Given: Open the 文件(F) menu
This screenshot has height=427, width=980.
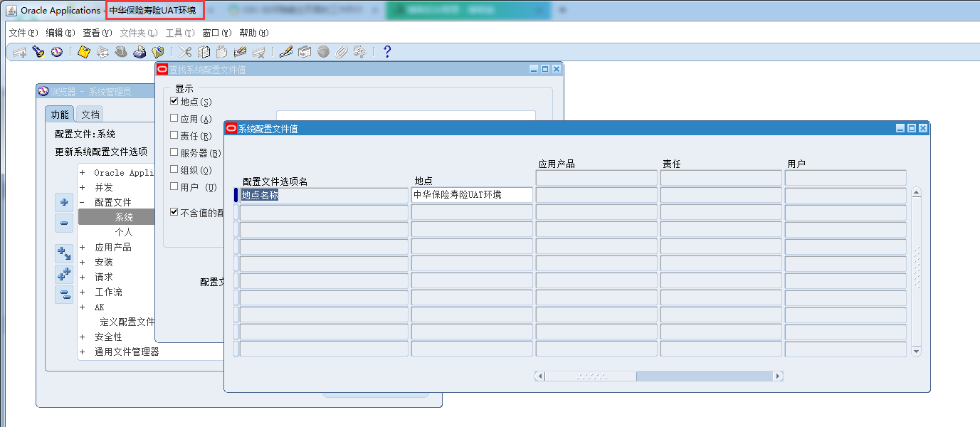Looking at the screenshot, I should pyautogui.click(x=22, y=33).
